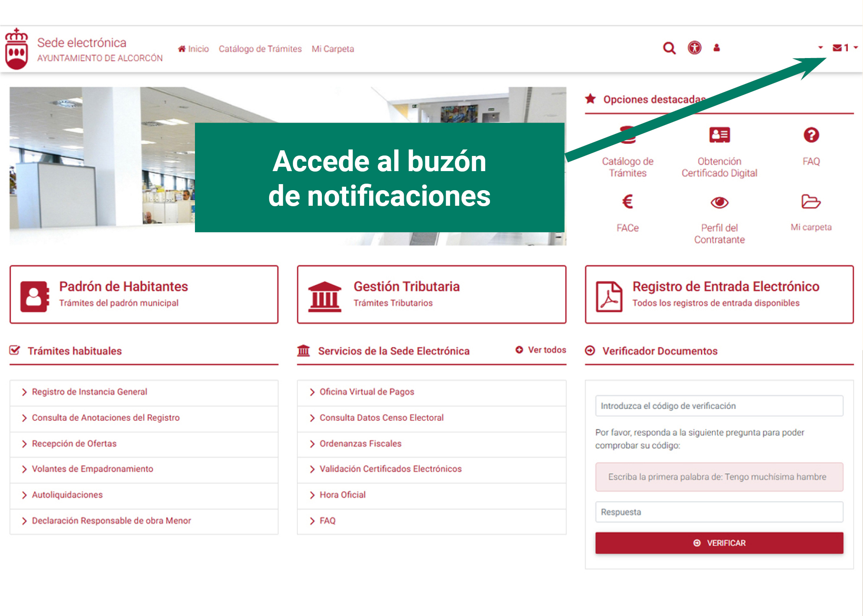
Task: Click the FAQ question mark icon
Action: (811, 135)
